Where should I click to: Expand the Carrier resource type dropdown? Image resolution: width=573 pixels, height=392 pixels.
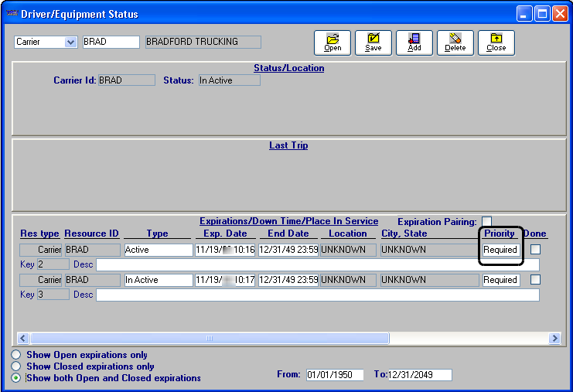tap(71, 42)
